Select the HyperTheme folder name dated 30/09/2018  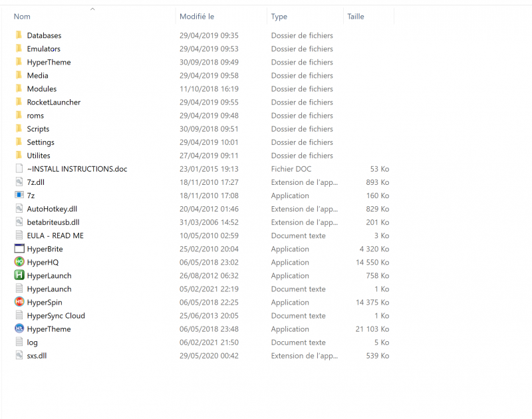coord(49,62)
